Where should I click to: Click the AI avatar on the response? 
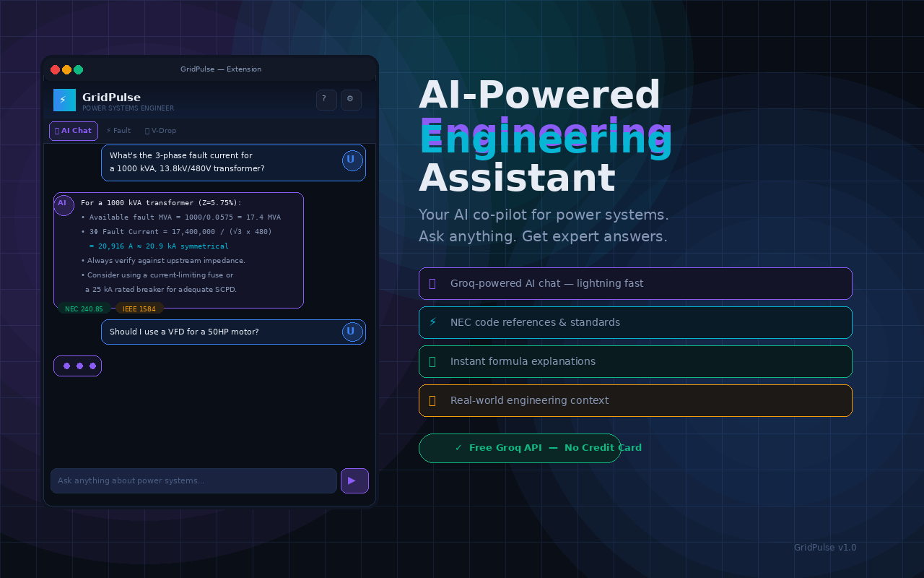click(x=64, y=205)
